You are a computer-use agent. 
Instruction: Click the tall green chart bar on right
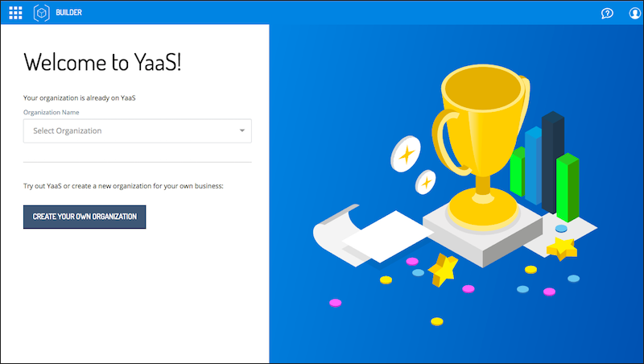568,188
